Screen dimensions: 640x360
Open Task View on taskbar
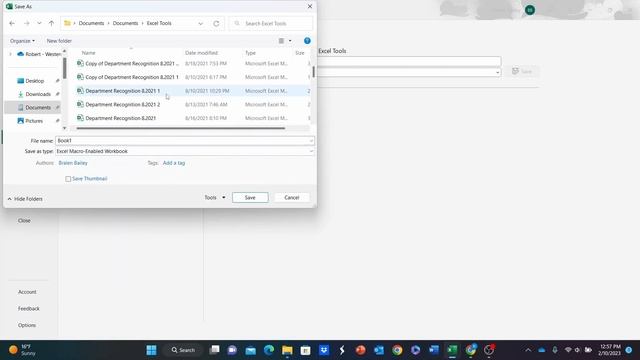(x=214, y=350)
